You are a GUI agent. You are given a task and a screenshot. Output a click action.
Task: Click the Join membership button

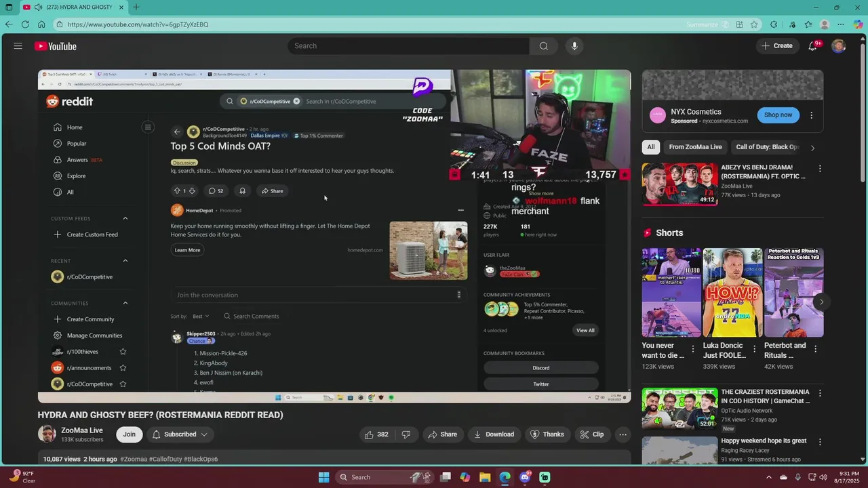(x=129, y=434)
